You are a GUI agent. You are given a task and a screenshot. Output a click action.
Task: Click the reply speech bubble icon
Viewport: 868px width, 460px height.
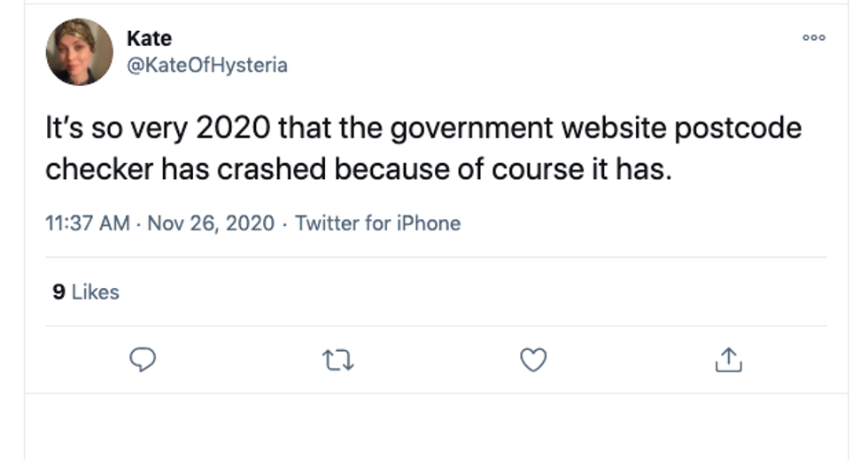click(143, 359)
